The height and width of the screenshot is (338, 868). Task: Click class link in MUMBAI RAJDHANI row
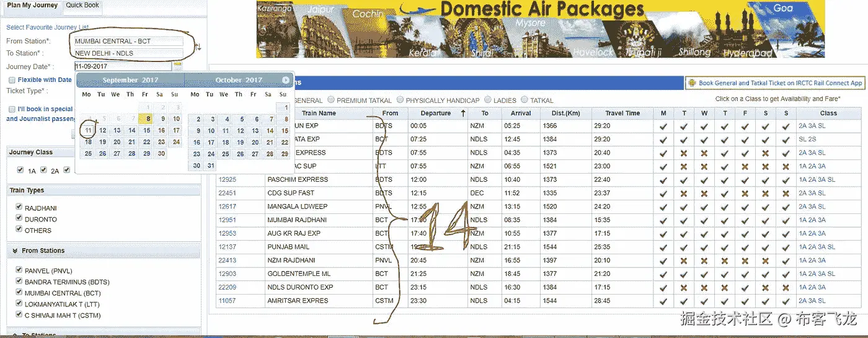point(812,220)
